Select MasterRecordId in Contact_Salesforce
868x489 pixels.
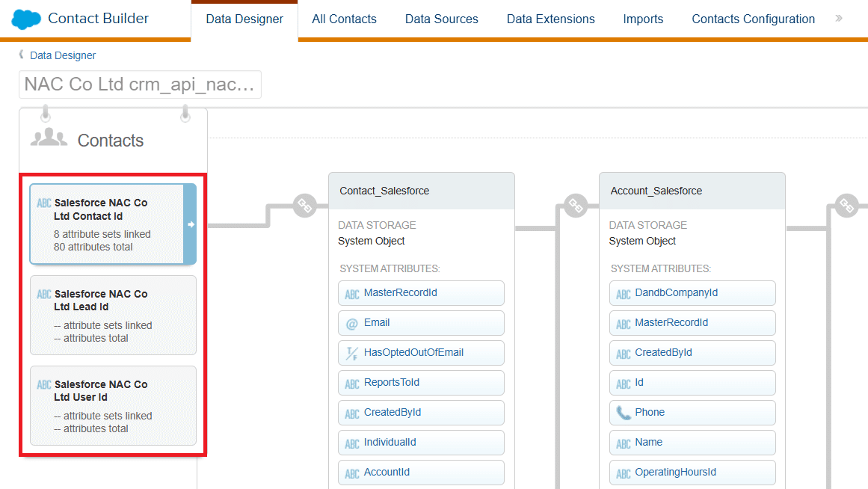coord(421,293)
